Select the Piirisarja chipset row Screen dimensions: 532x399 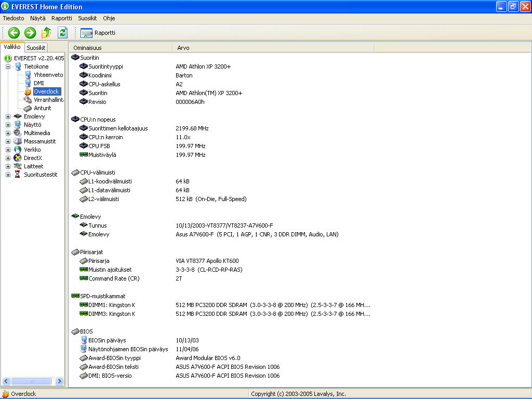pos(300,261)
